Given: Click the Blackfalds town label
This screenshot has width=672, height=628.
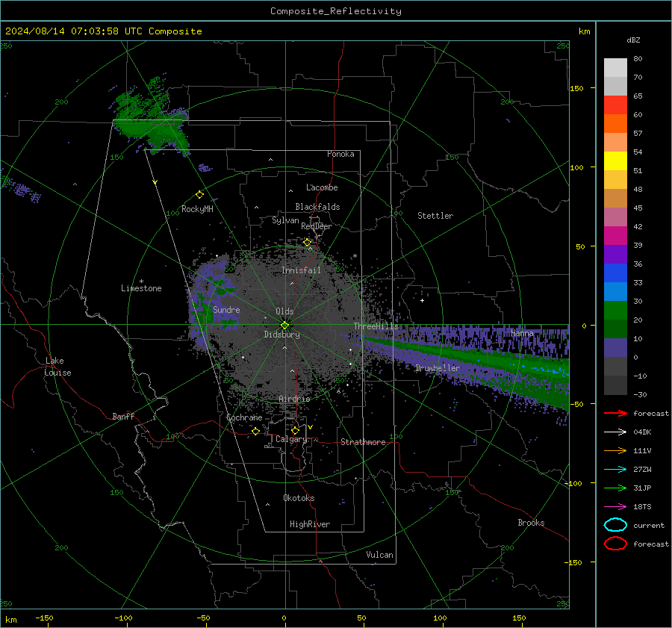Looking at the screenshot, I should (x=317, y=207).
